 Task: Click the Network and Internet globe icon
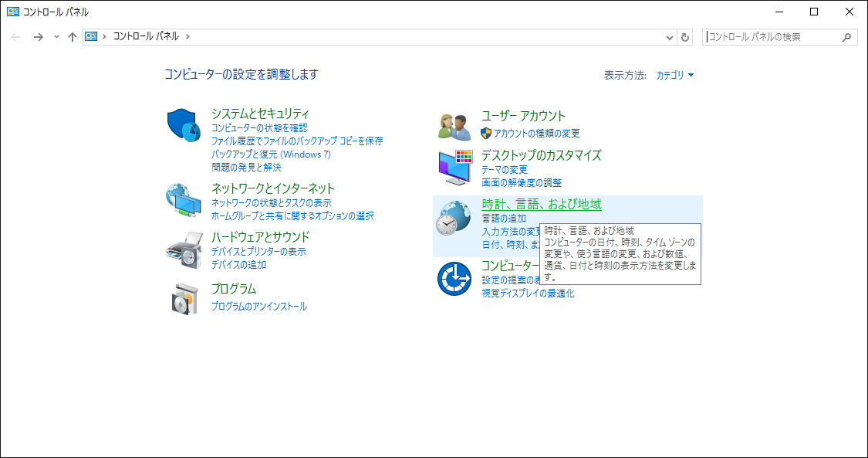[184, 199]
